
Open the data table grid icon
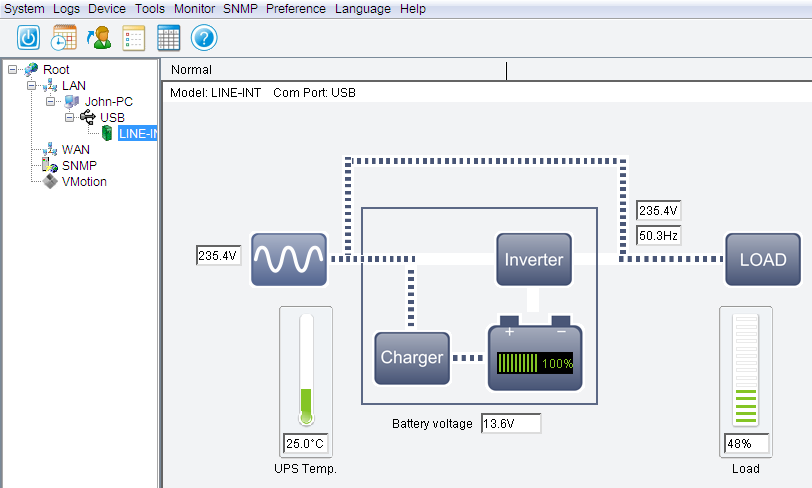[x=169, y=38]
